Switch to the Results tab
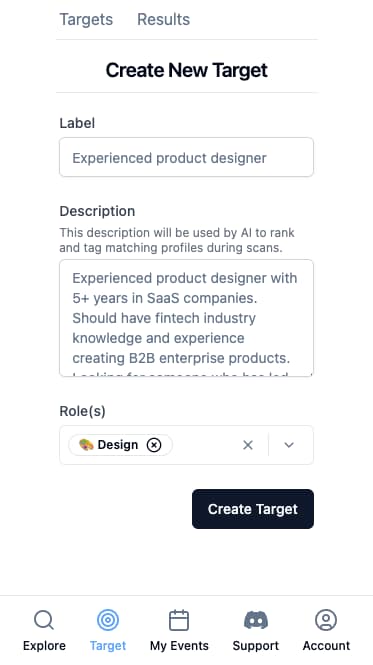Screen dimensions: 373x665 pos(163,20)
